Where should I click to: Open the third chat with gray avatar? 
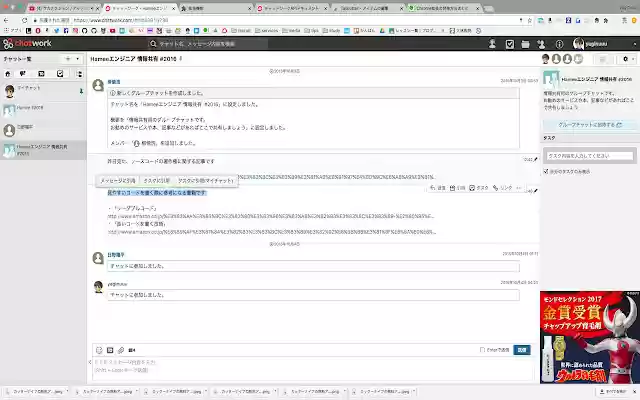[43, 131]
